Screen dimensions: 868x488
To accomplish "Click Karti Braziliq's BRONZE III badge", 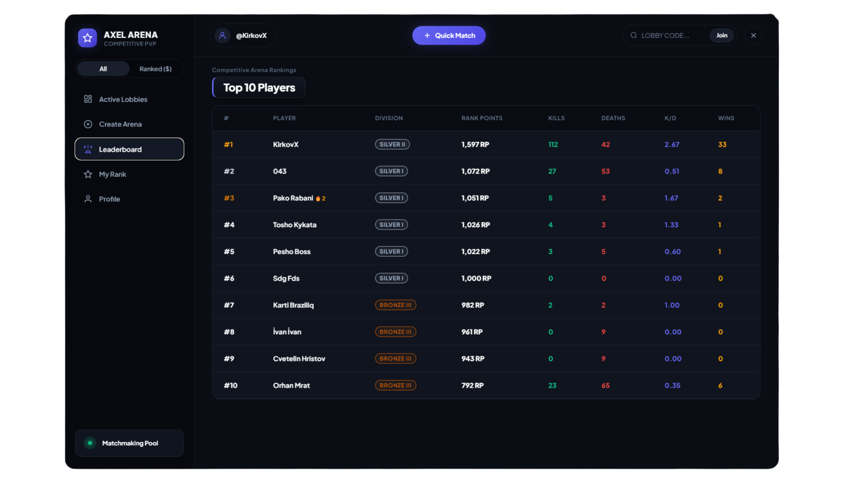I will [396, 305].
